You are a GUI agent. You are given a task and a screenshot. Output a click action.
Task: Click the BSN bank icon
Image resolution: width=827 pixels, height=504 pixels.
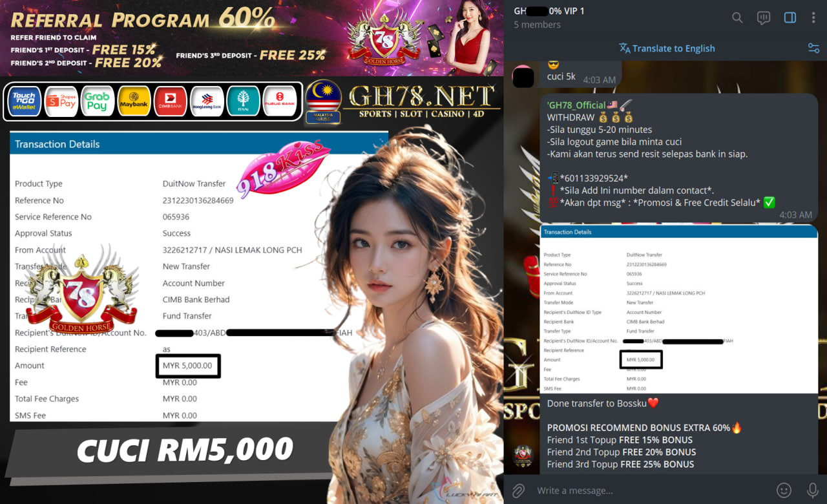click(244, 101)
